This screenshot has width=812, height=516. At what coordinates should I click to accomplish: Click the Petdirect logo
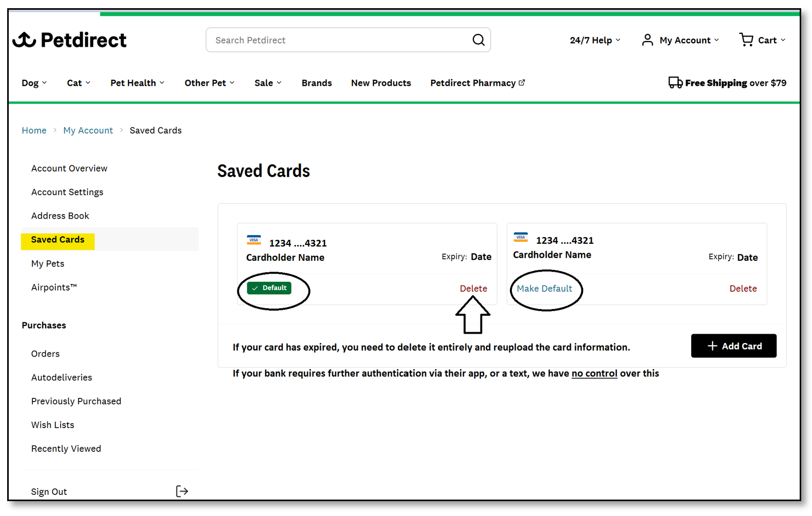[x=69, y=40]
